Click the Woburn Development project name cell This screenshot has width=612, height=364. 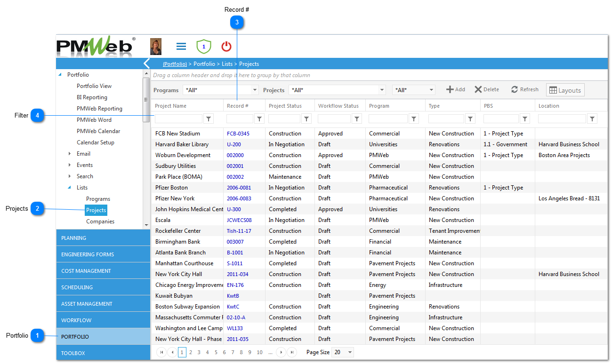pyautogui.click(x=183, y=155)
